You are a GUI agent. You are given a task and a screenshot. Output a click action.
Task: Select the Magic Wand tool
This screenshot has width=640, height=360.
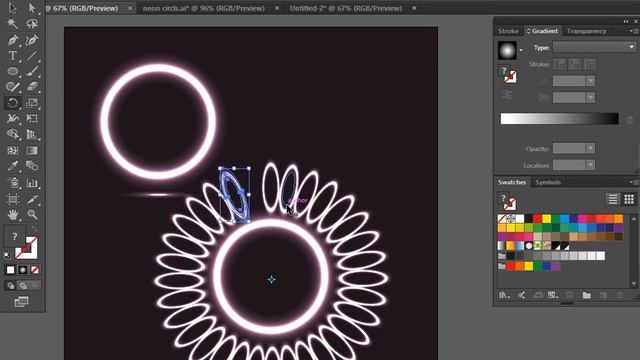click(13, 24)
